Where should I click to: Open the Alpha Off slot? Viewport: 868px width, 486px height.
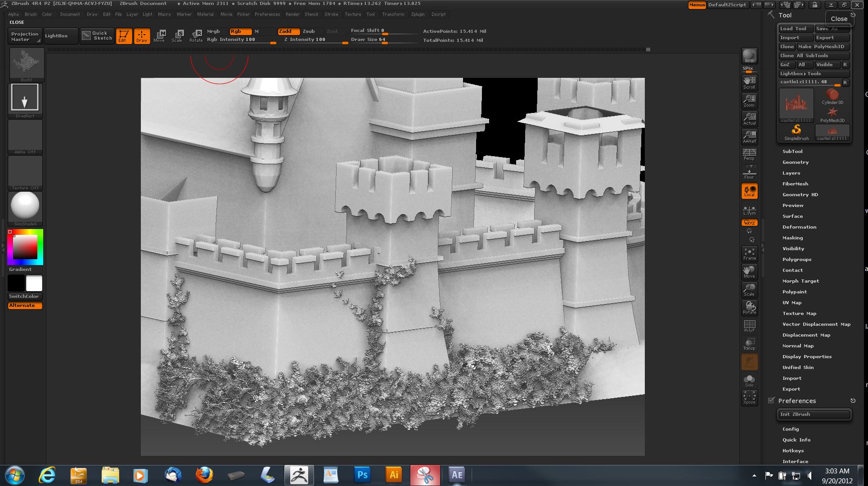click(25, 136)
